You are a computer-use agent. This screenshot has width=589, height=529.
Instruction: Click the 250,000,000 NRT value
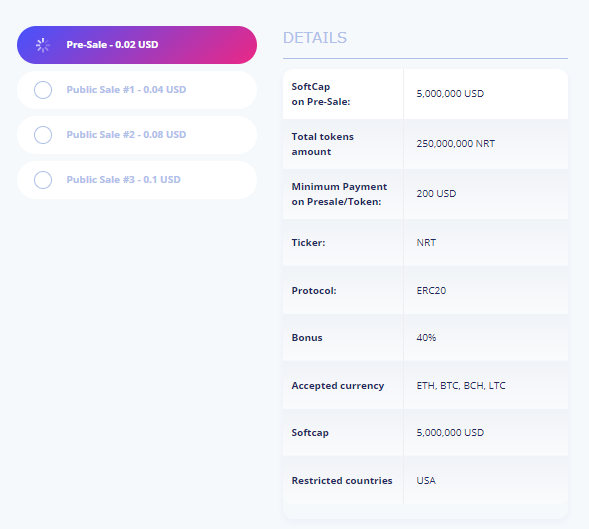(456, 144)
